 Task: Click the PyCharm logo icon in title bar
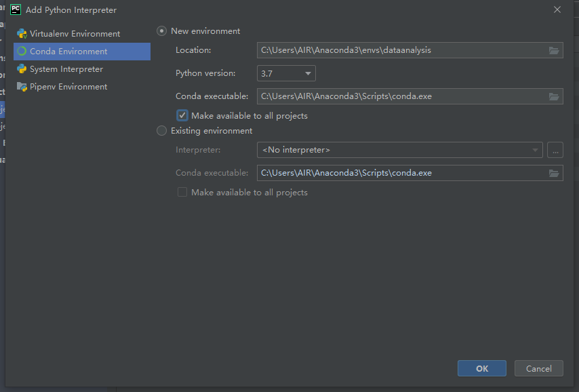[x=16, y=9]
